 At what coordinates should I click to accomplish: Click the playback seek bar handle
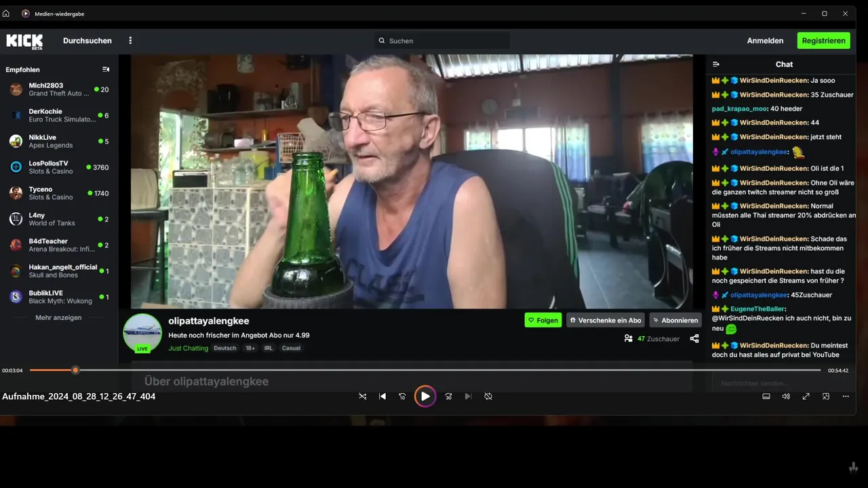75,370
